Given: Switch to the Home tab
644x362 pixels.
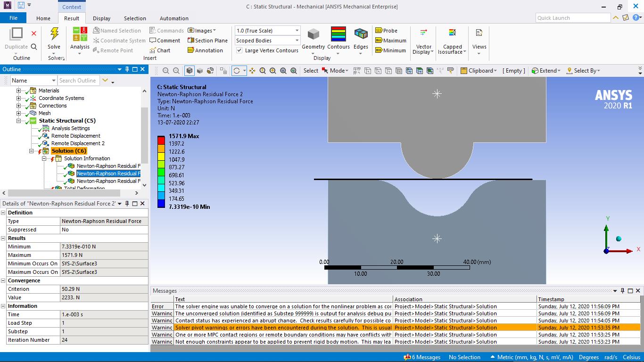Looking at the screenshot, I should [x=43, y=18].
